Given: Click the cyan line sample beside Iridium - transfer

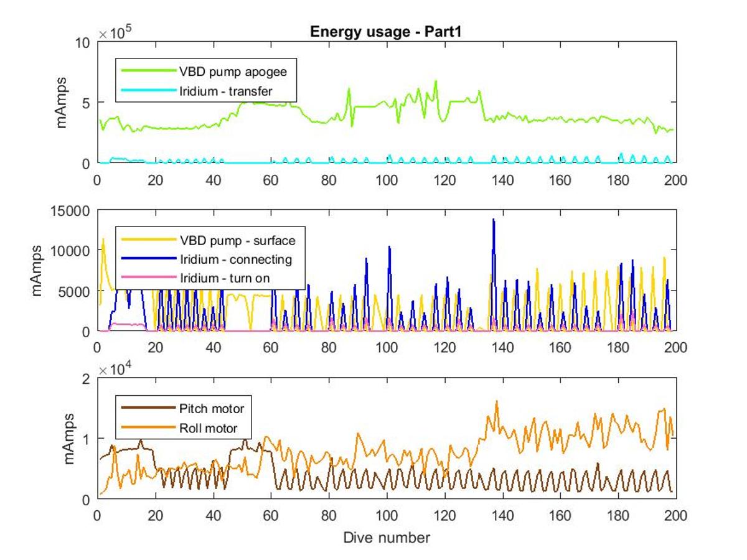Looking at the screenshot, I should coord(149,92).
